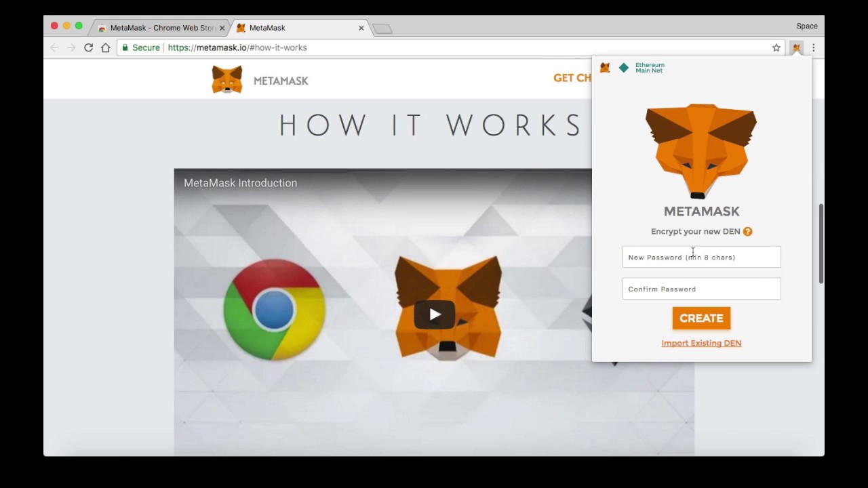Open a new browser tab
868x488 pixels.
tap(382, 28)
